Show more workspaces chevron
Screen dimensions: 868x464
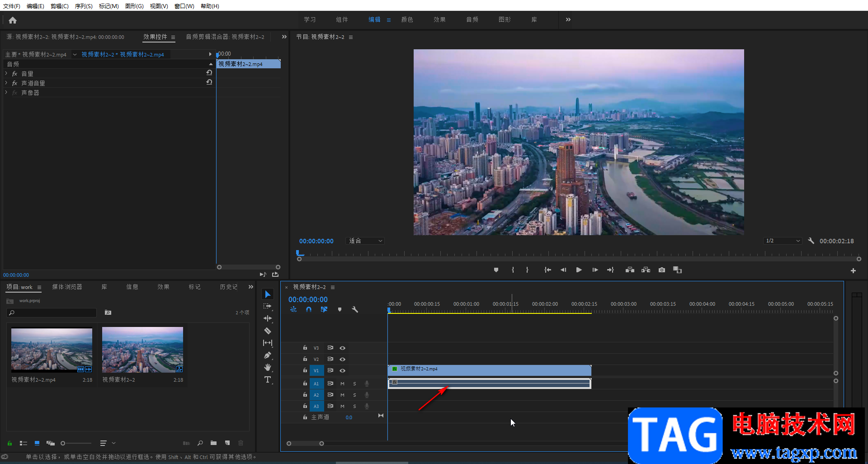coord(568,19)
